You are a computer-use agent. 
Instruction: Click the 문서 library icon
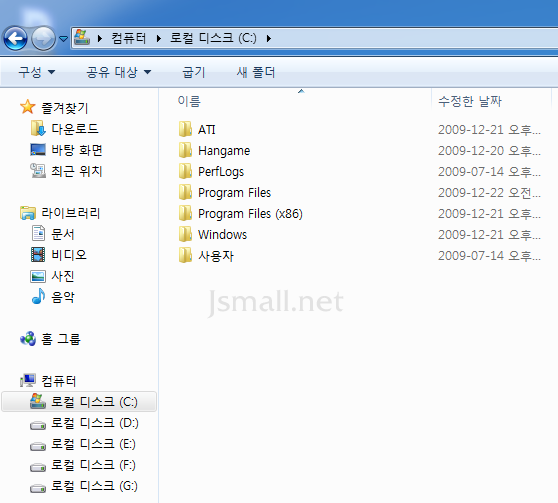[38, 234]
